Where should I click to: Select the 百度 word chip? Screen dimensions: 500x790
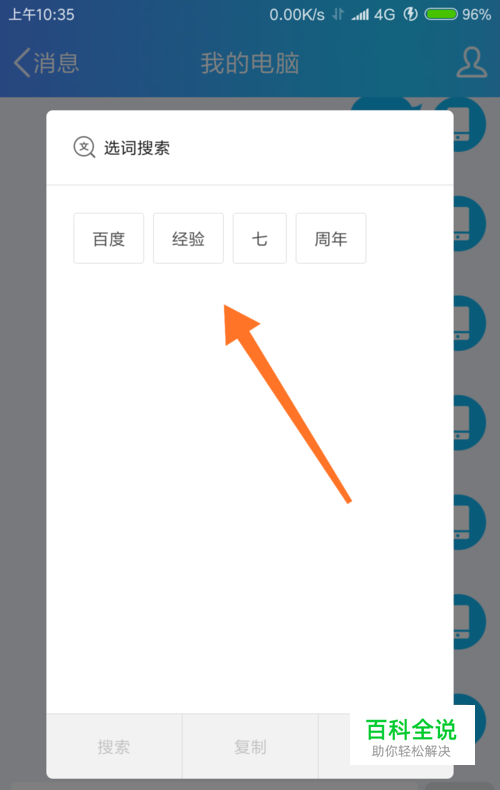tap(109, 238)
